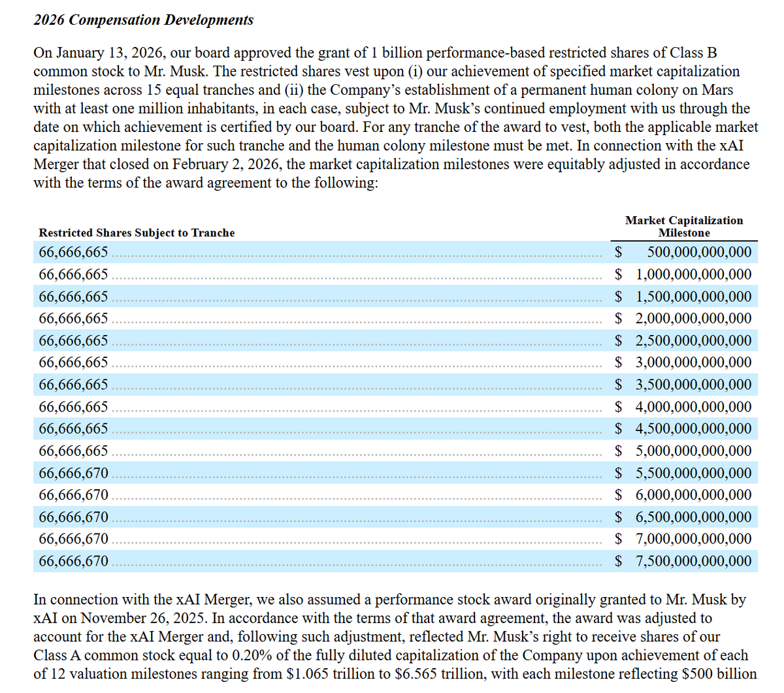The height and width of the screenshot is (693, 784).
Task: Select the 5,000,000,000,000 milestone value
Action: click(x=694, y=451)
